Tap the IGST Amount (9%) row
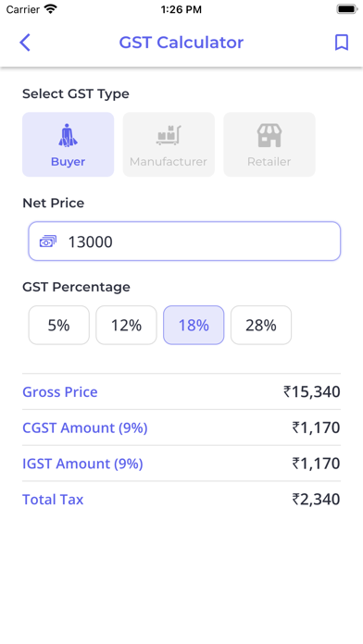This screenshot has height=644, width=363. (x=181, y=464)
